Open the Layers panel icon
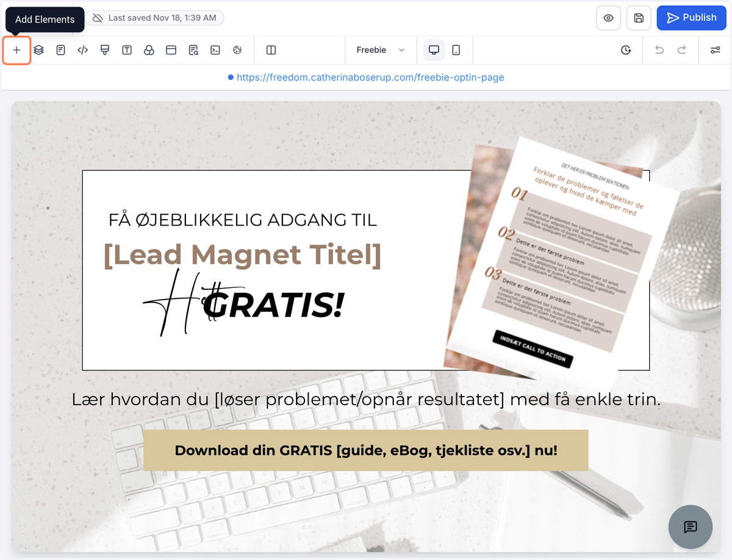 [39, 50]
